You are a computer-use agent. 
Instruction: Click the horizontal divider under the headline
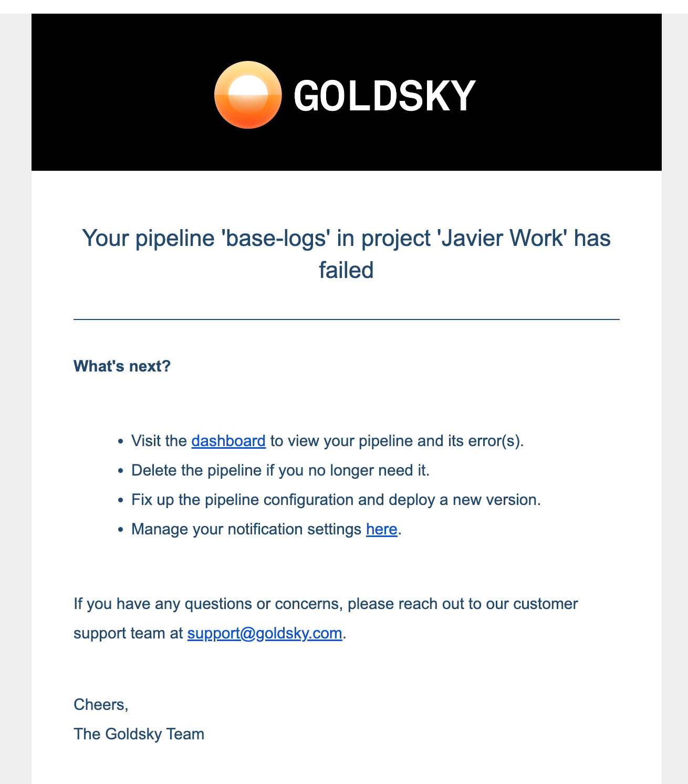click(x=347, y=319)
